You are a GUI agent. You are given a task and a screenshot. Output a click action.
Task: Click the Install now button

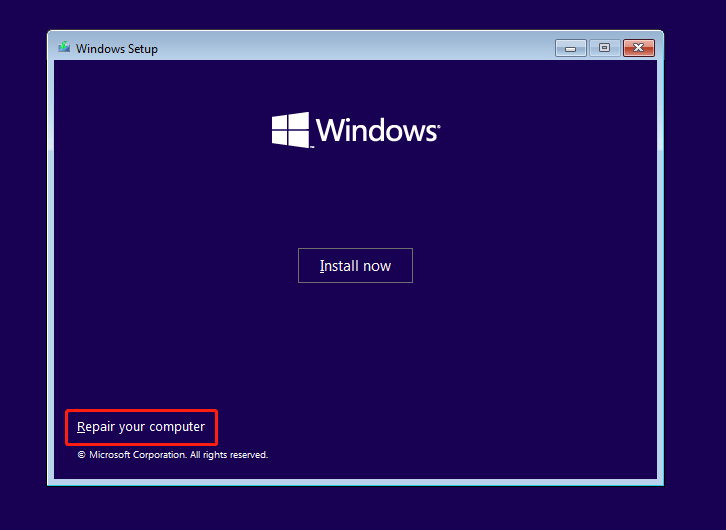355,265
